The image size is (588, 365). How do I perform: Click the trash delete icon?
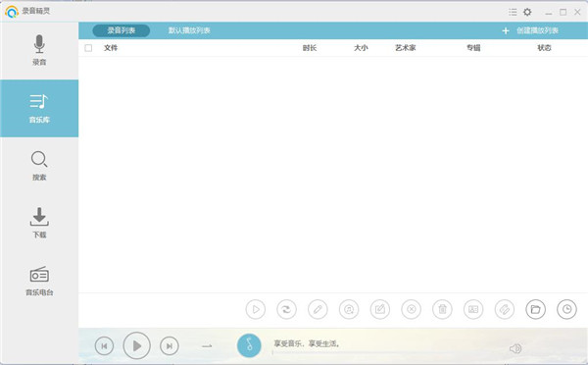[442, 309]
